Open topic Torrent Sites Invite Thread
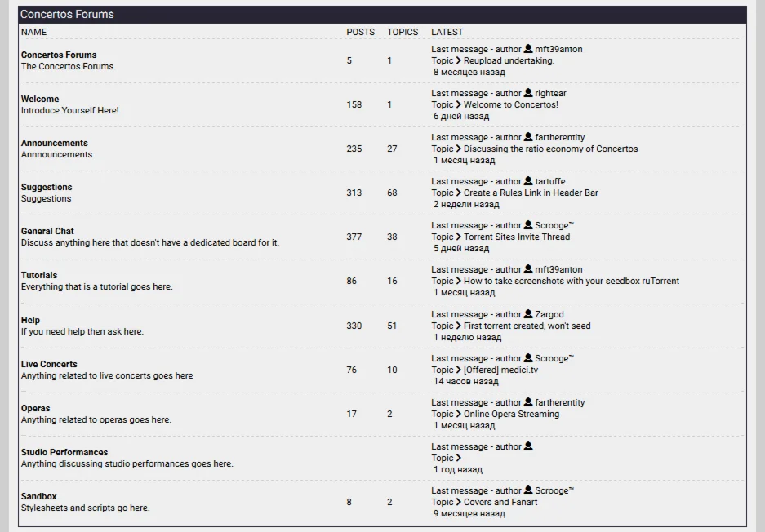 pyautogui.click(x=517, y=237)
